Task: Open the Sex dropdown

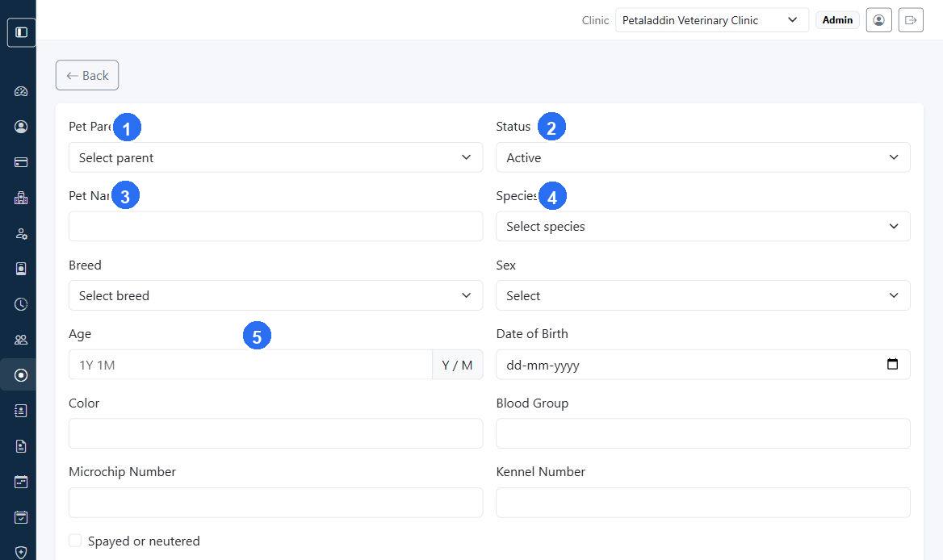Action: pos(703,295)
